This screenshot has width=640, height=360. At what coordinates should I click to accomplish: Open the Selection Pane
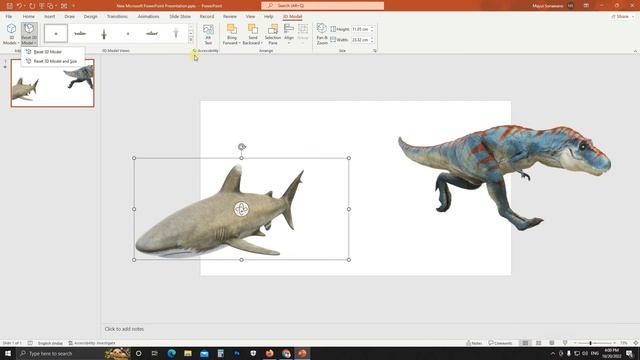point(273,34)
